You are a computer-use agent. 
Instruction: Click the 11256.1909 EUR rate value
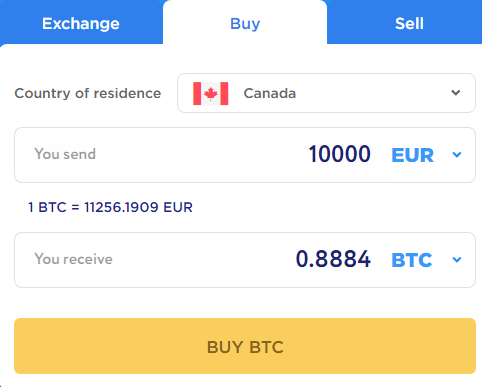(x=138, y=207)
